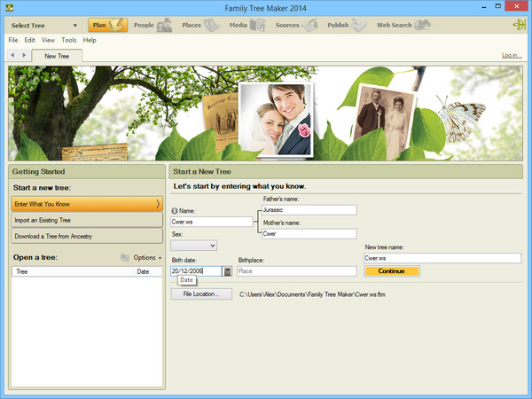
Task: Click the wedding couple photo in banner
Action: 276,120
